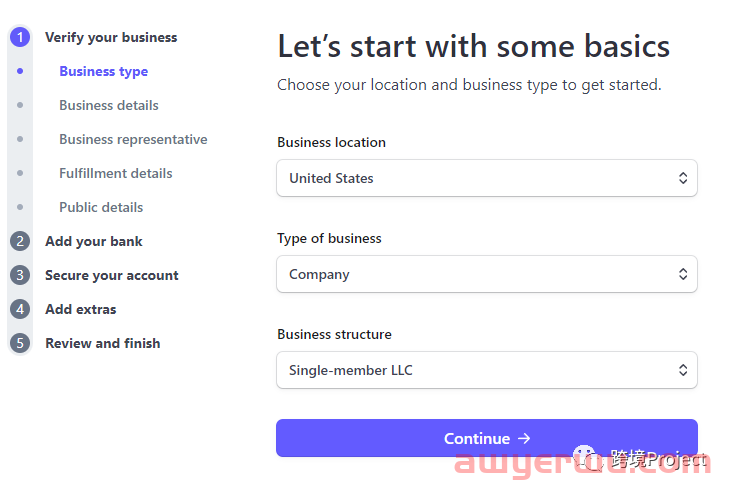The height and width of the screenshot is (493, 730).
Task: Click the step 4 number circle
Action: (x=20, y=309)
